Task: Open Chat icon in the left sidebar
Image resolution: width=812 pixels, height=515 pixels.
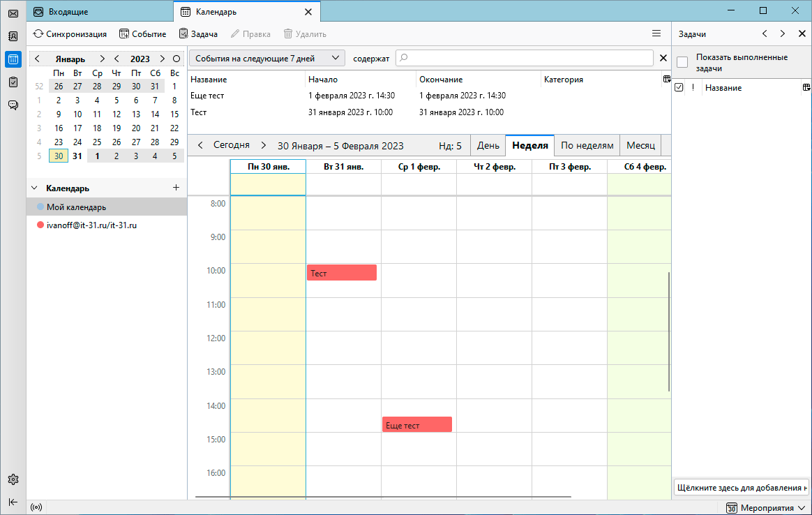Action: pos(13,105)
